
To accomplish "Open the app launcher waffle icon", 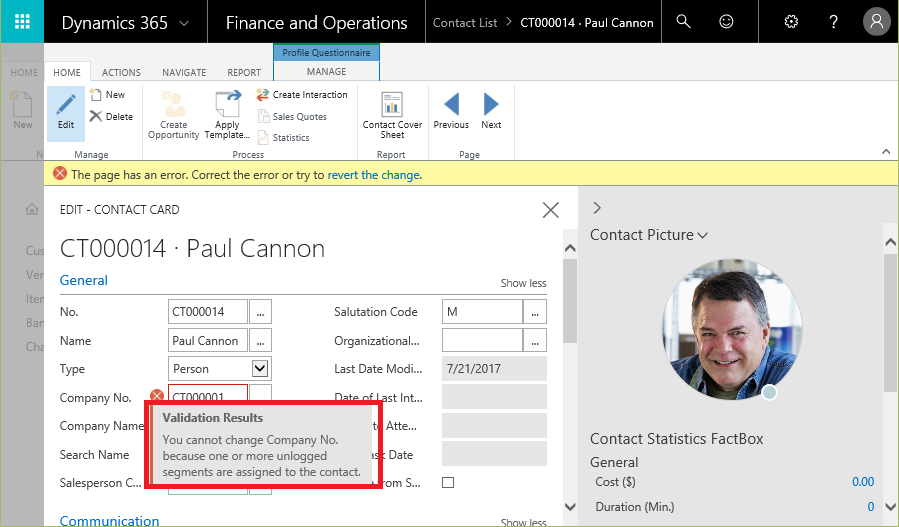I will 22,22.
